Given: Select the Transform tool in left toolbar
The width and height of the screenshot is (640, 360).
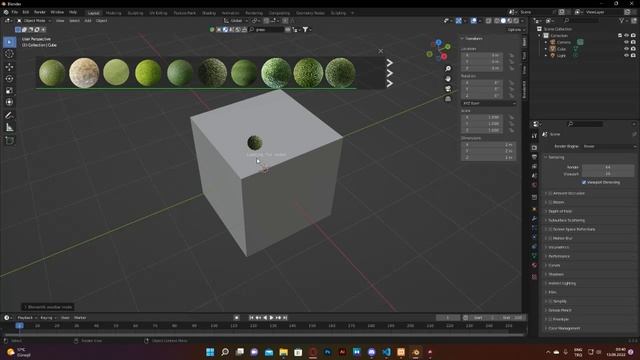Looking at the screenshot, I should click(9, 102).
